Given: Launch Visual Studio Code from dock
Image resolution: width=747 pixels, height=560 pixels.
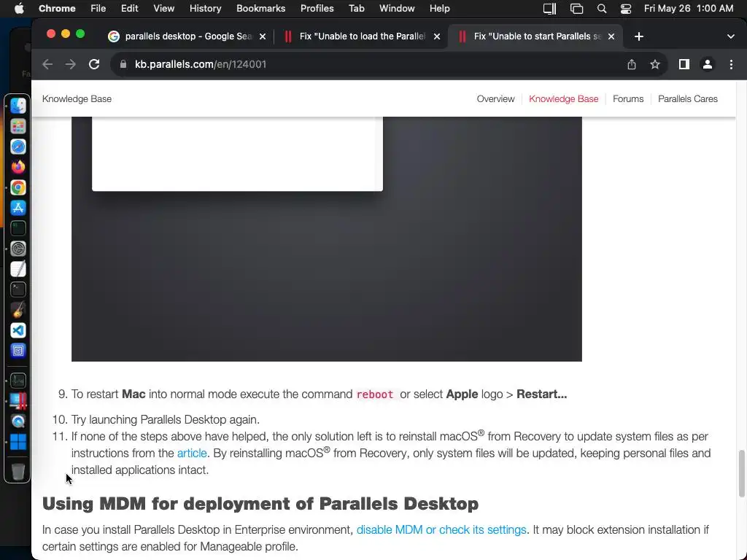Looking at the screenshot, I should [x=18, y=330].
